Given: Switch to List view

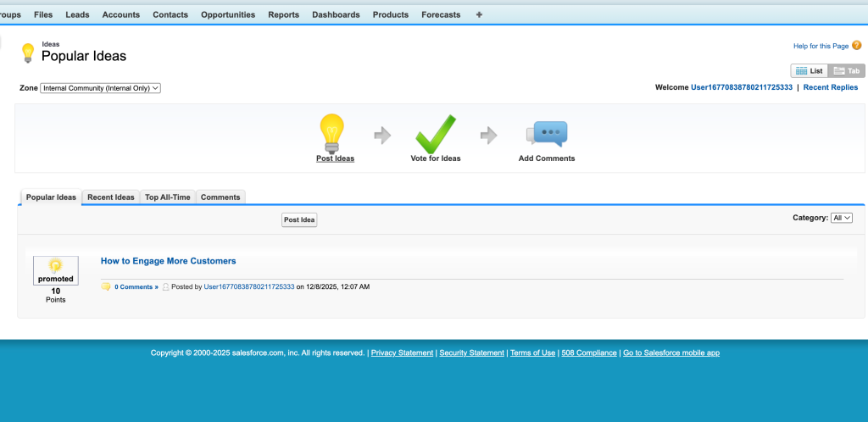Looking at the screenshot, I should (810, 71).
